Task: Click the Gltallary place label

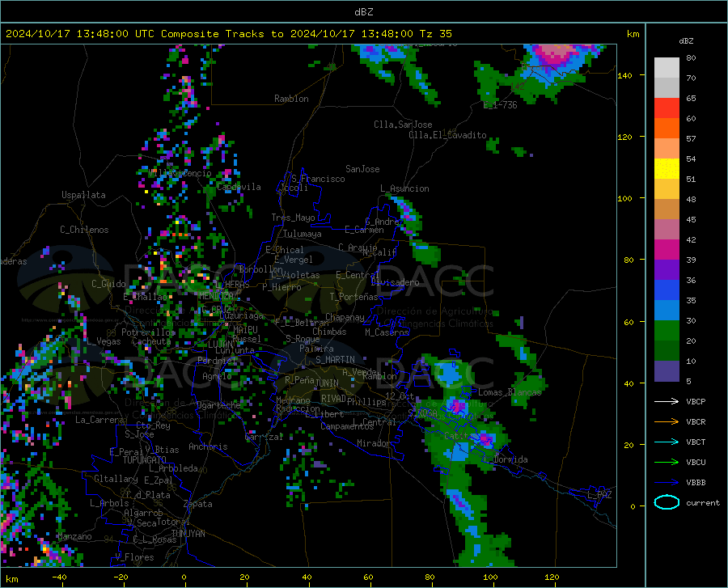Action: [116, 479]
